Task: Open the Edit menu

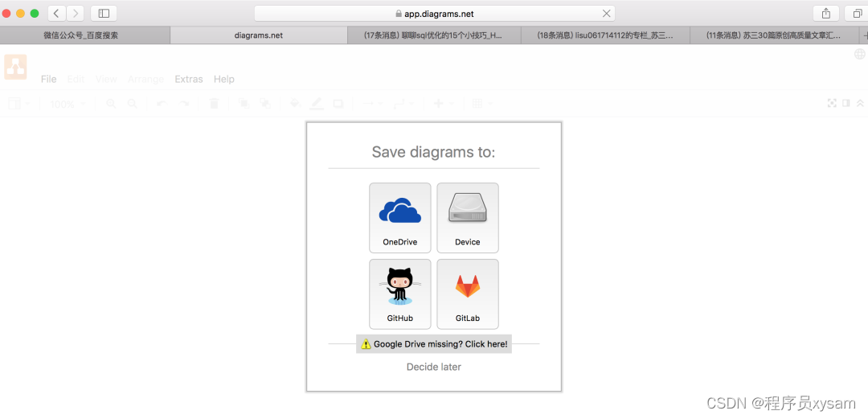Action: tap(76, 80)
